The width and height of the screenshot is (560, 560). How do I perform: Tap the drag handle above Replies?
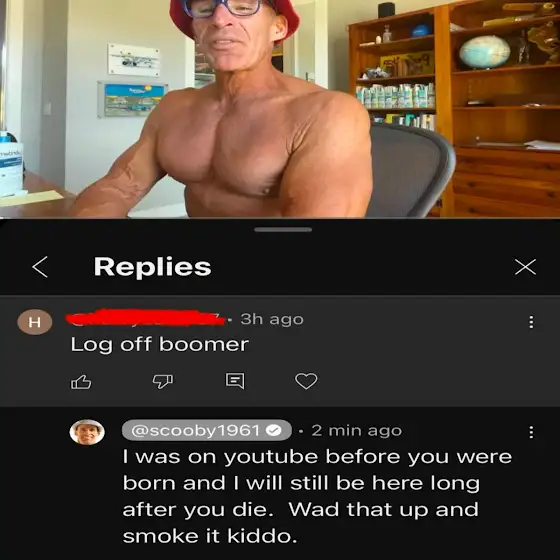pyautogui.click(x=283, y=230)
